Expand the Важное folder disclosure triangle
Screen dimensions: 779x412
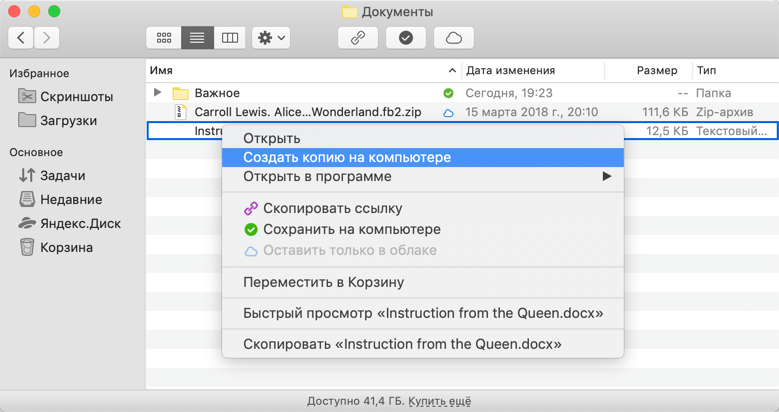[x=158, y=93]
